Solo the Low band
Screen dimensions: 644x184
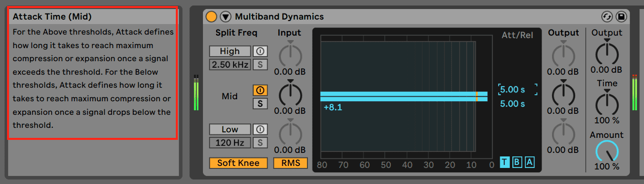260,142
